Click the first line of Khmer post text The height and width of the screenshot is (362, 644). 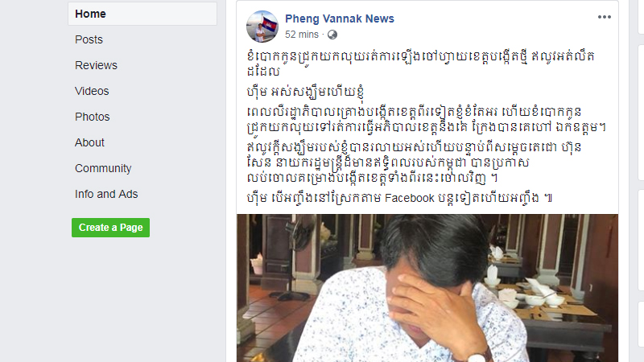point(420,56)
